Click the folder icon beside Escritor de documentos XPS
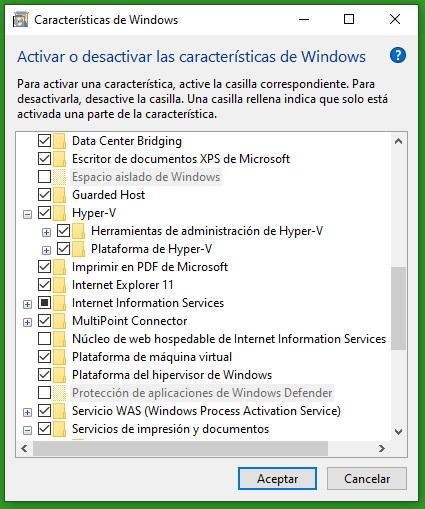This screenshot has height=509, width=425. pyautogui.click(x=60, y=159)
